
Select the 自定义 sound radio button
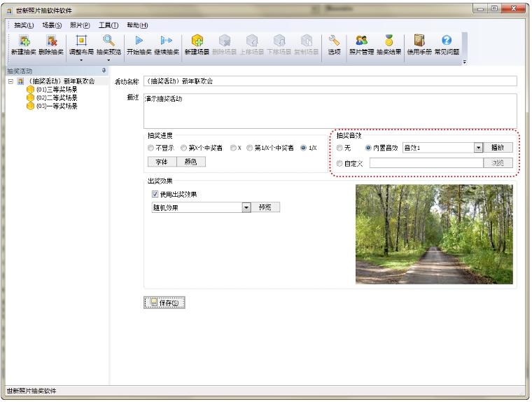point(339,163)
